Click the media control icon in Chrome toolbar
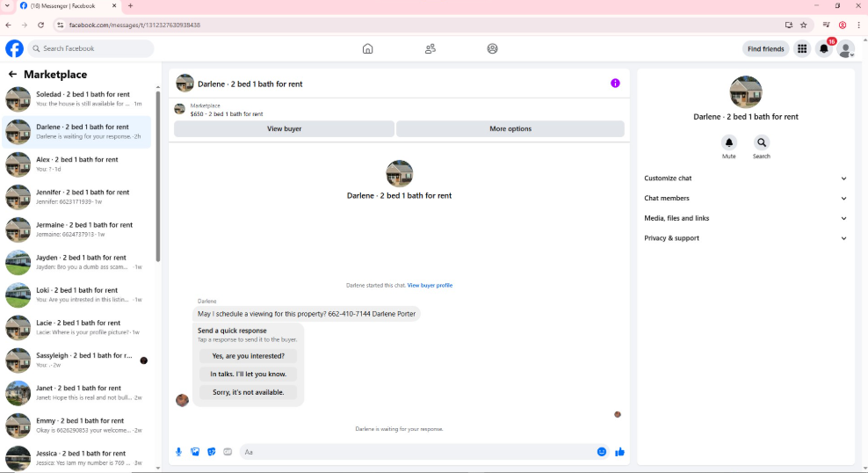868x473 pixels. (826, 25)
